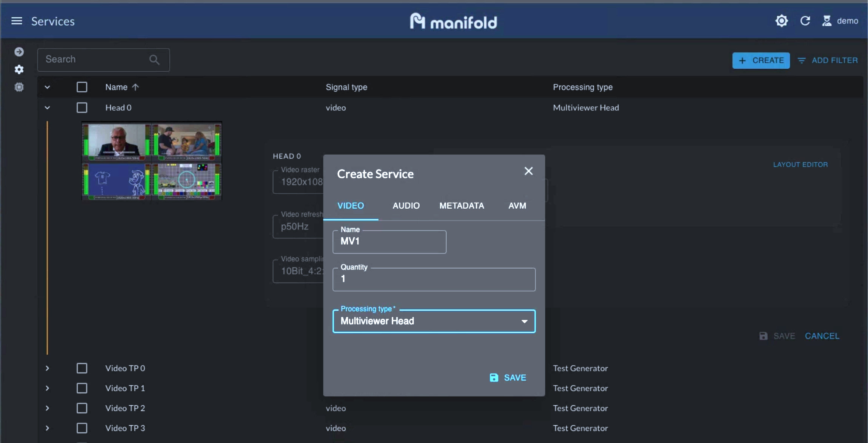Open application settings via the top-right gear
This screenshot has width=868, height=443.
(781, 21)
